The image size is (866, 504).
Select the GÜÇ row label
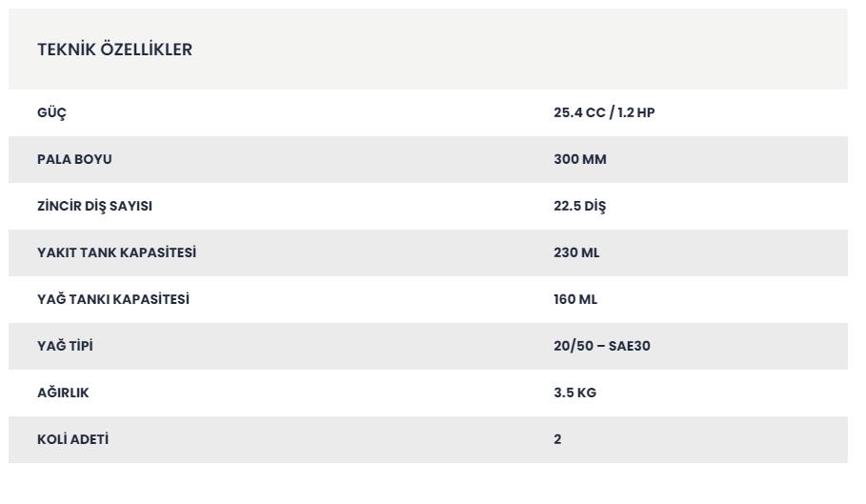pos(51,112)
